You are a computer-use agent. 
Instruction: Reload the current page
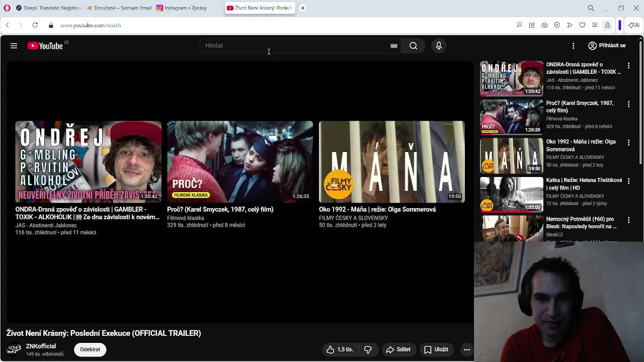[35, 25]
